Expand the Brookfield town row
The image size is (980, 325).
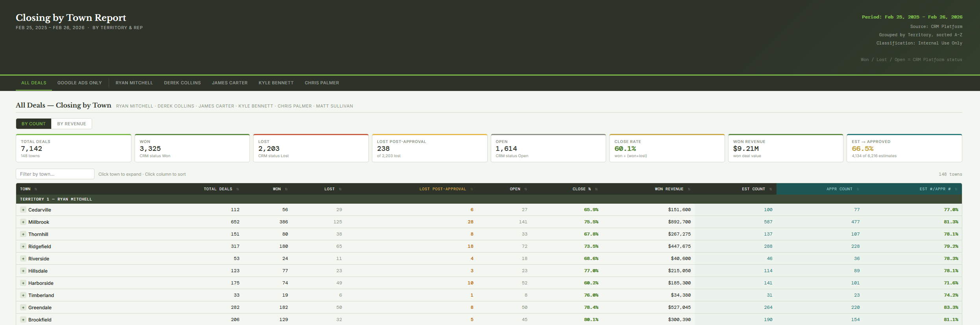23,320
